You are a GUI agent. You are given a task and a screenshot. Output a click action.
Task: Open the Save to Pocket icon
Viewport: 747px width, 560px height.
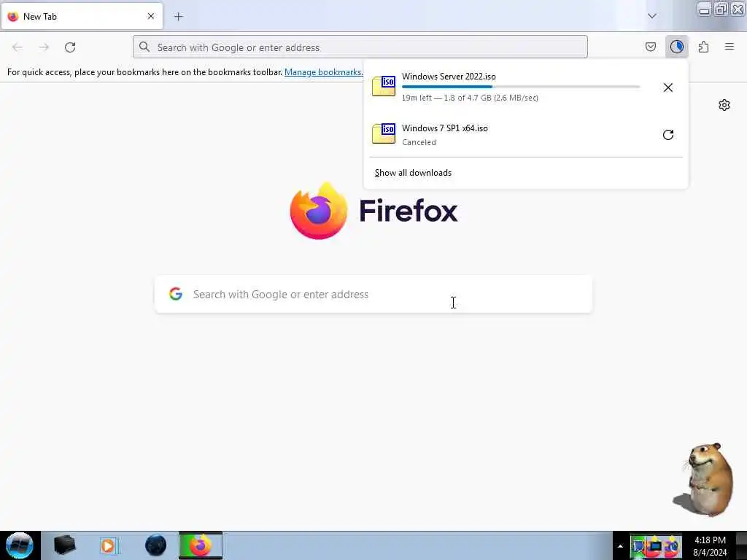point(650,47)
